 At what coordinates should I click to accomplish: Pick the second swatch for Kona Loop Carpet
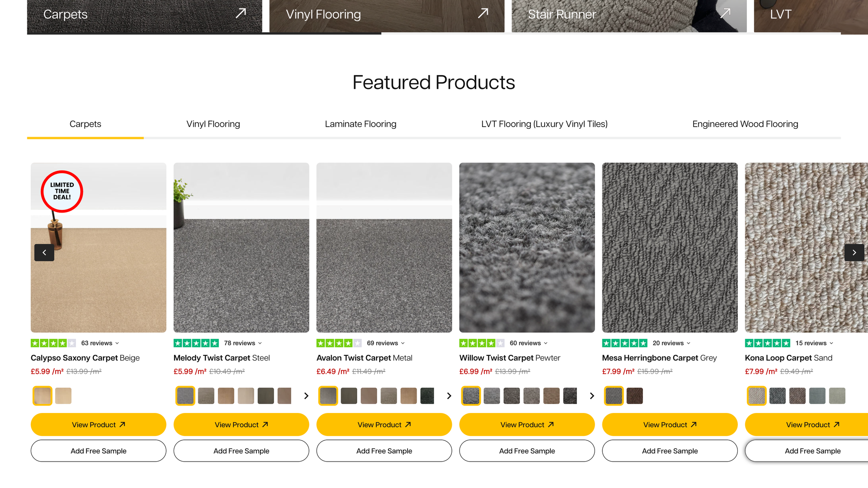(x=777, y=396)
